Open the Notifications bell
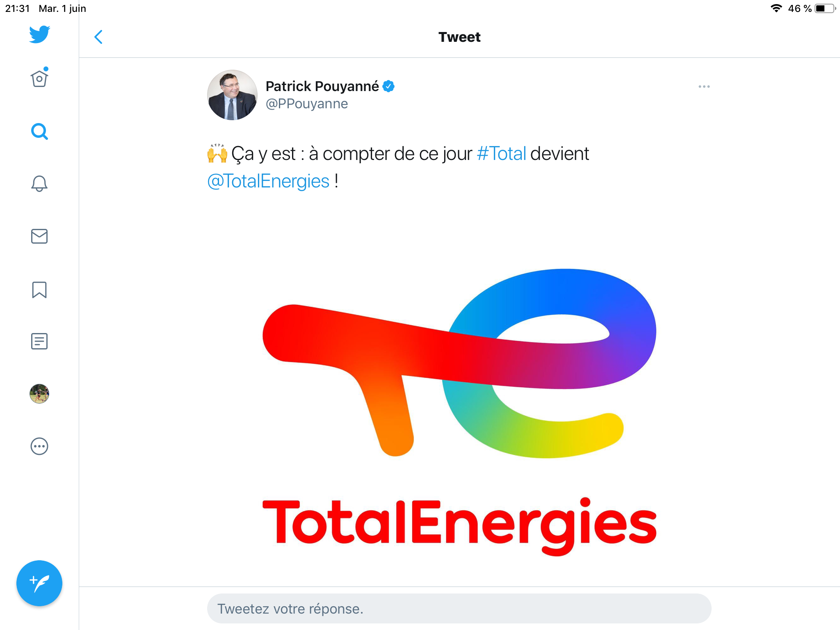 (x=39, y=183)
